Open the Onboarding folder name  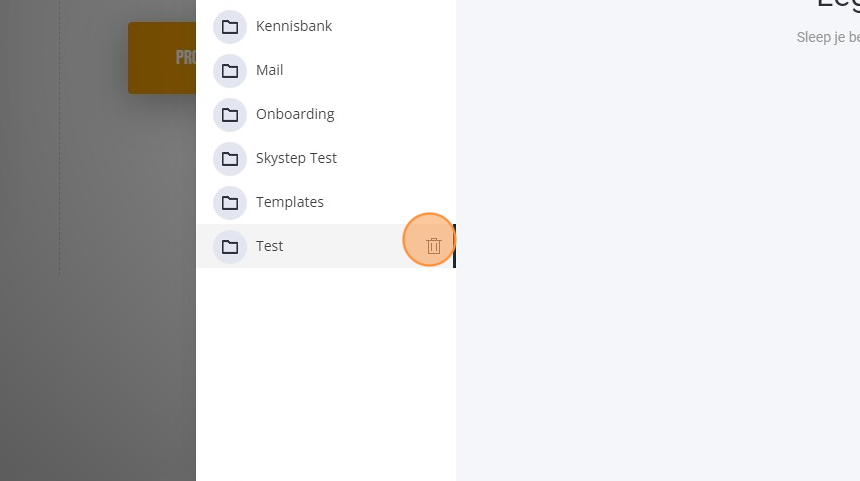pos(295,114)
